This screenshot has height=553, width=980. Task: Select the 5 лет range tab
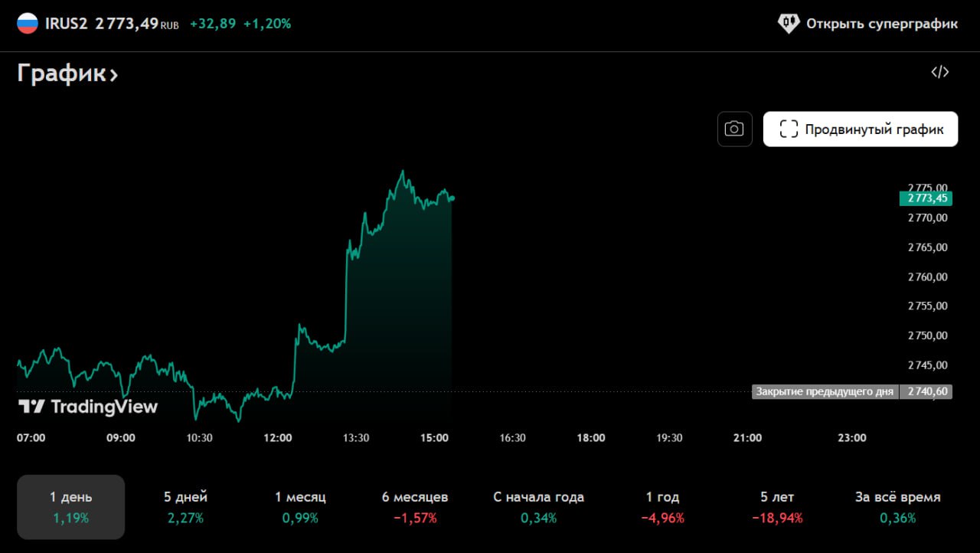pos(777,507)
